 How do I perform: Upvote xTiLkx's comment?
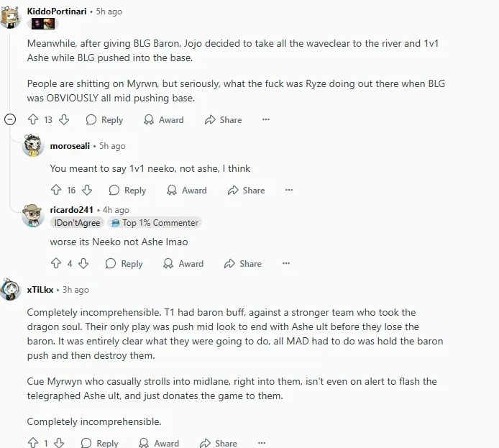[x=32, y=443]
